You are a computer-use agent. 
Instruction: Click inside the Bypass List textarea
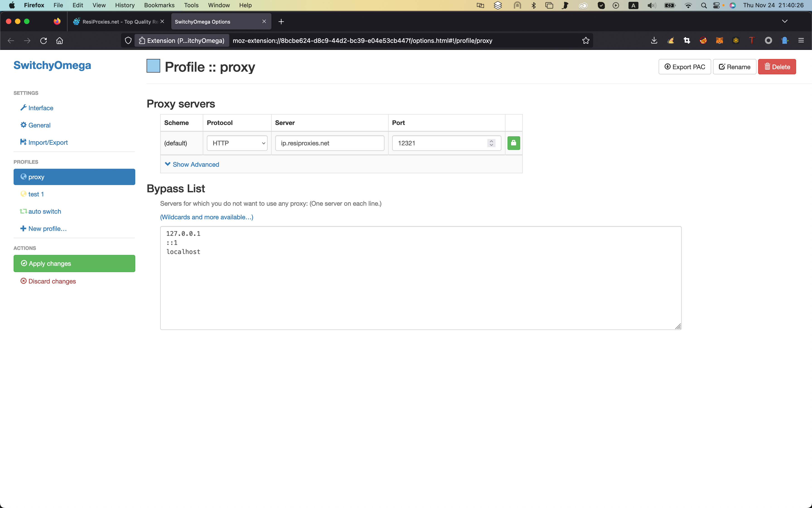coord(421,278)
